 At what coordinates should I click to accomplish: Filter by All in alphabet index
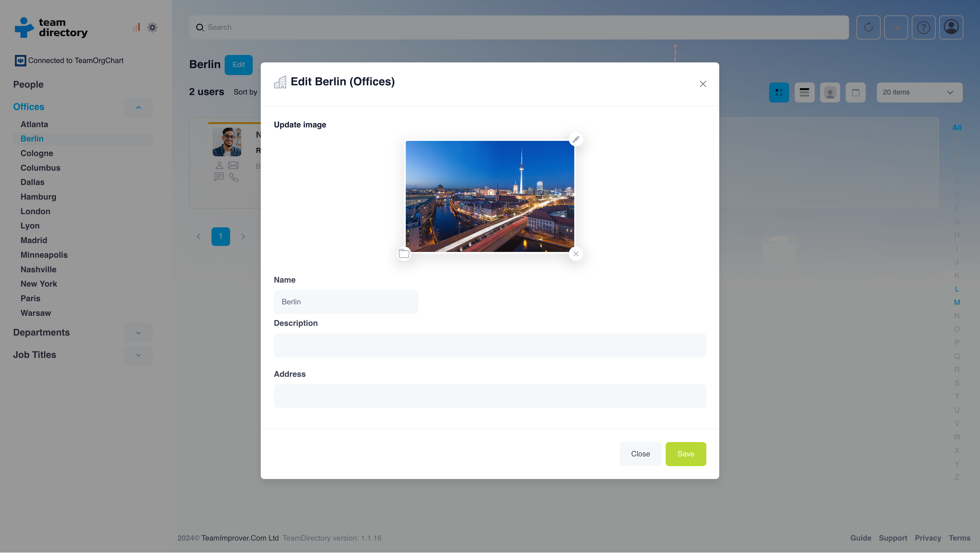[957, 127]
